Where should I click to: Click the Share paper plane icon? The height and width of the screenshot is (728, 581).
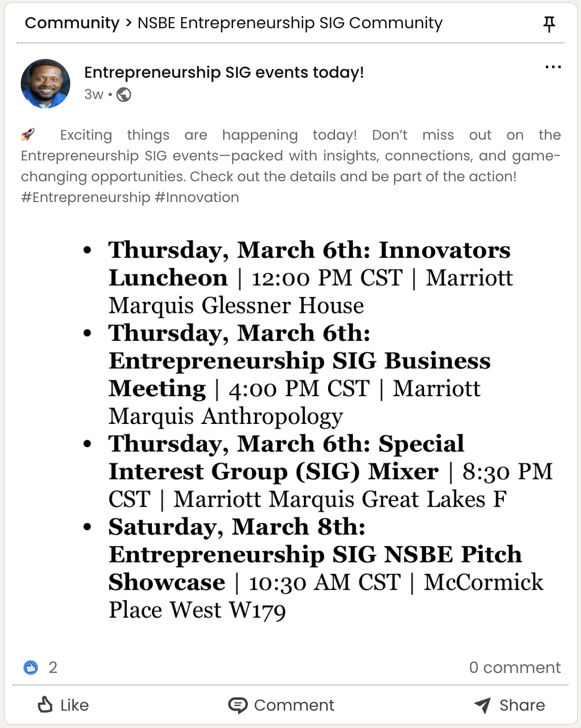point(482,705)
